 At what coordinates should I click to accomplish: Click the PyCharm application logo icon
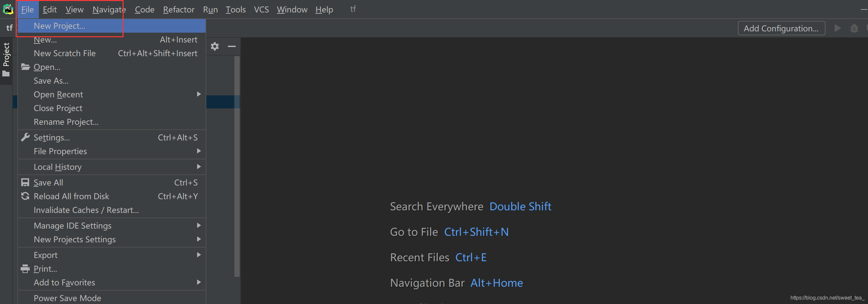tap(8, 9)
